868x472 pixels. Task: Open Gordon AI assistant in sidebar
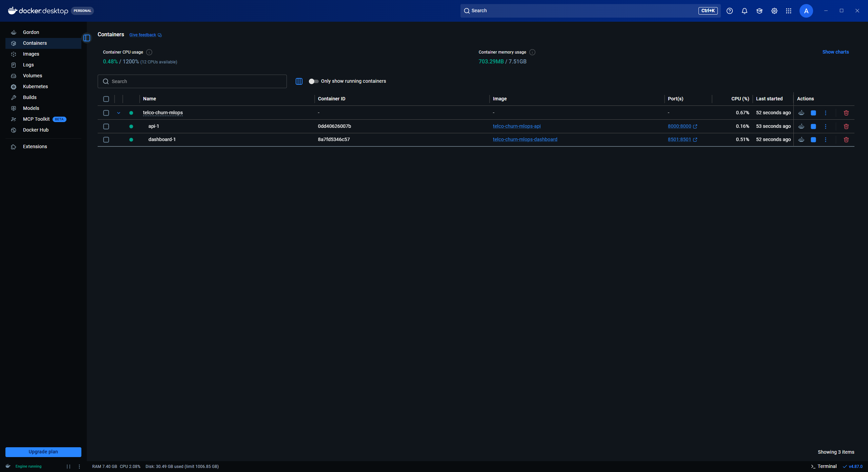click(43, 32)
